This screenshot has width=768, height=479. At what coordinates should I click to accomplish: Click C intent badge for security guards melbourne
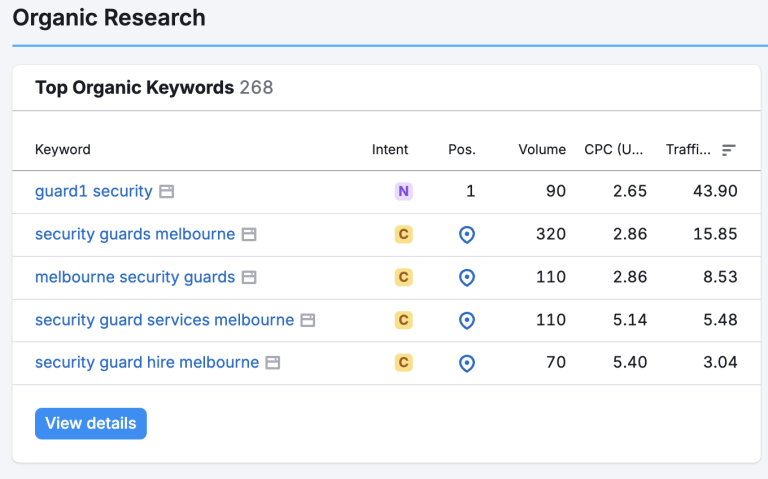(403, 234)
